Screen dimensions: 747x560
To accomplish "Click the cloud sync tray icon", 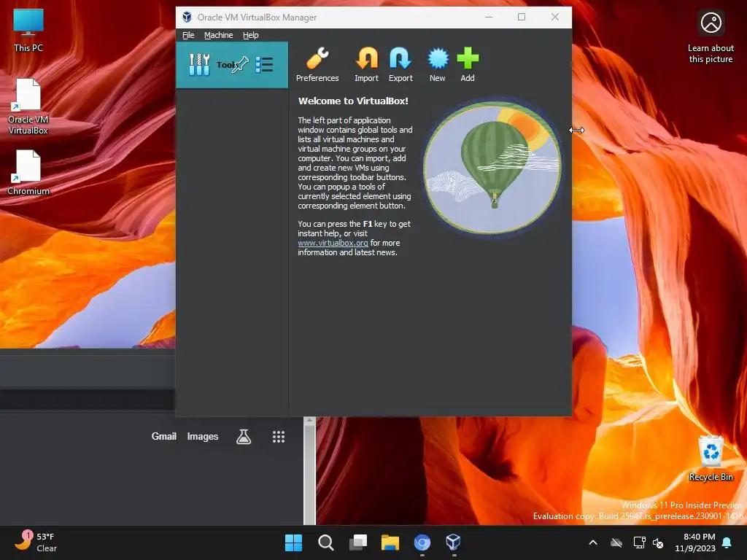I will (616, 542).
